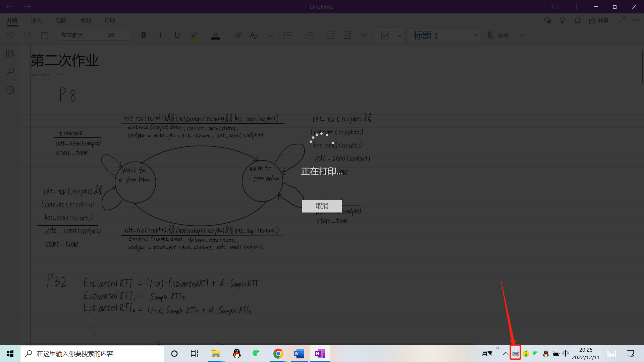The image size is (644, 362).
Task: Insert a bulleted list
Action: tap(287, 35)
